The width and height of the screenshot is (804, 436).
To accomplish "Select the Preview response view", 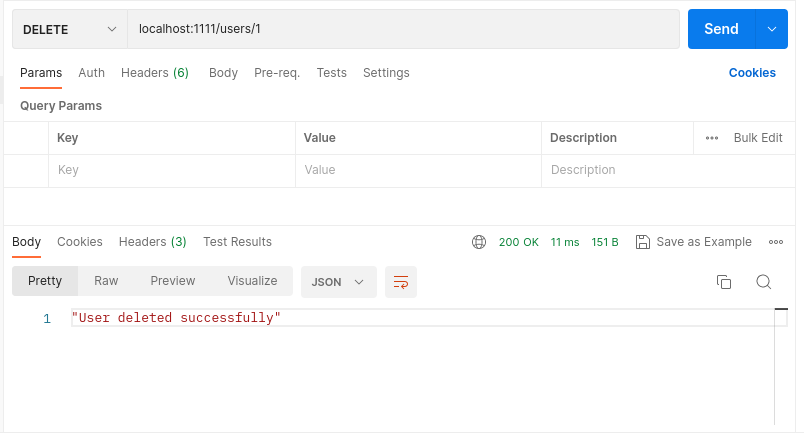I will (173, 281).
